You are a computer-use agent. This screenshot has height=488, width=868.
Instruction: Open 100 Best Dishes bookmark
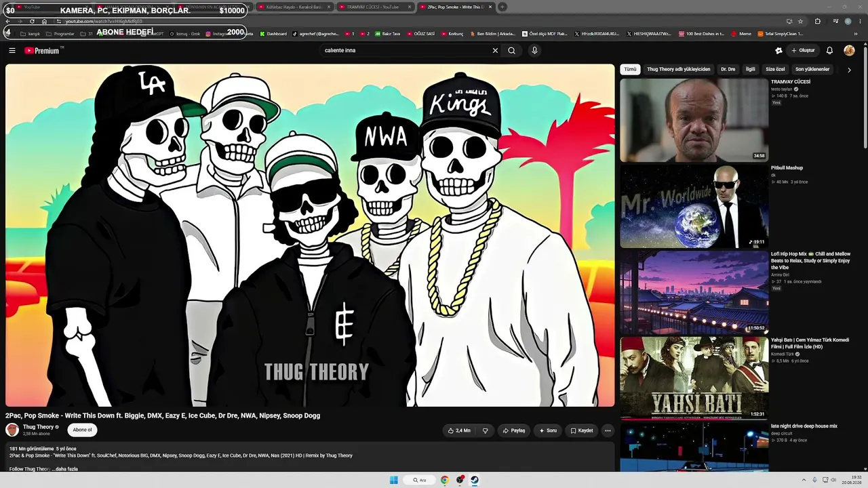[x=701, y=34]
